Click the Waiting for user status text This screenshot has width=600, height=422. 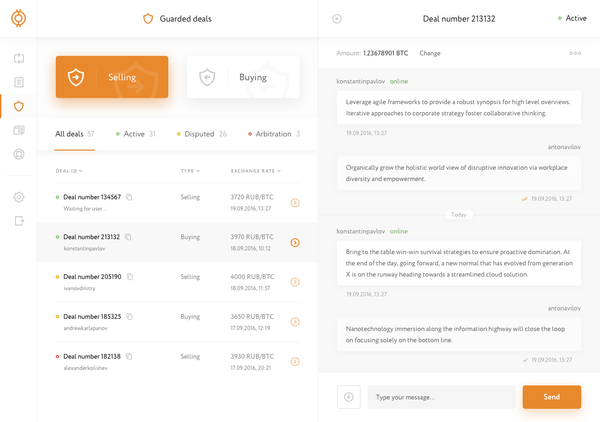(x=85, y=209)
